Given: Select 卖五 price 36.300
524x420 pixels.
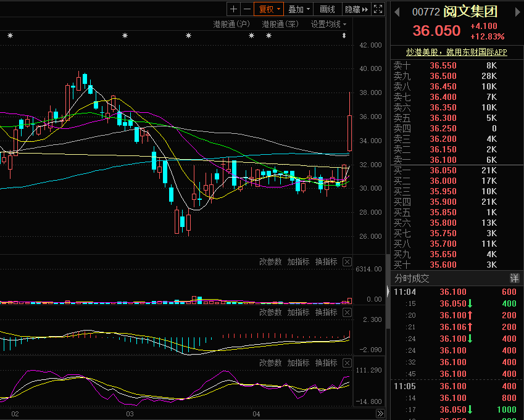Looking at the screenshot, I should 443,118.
